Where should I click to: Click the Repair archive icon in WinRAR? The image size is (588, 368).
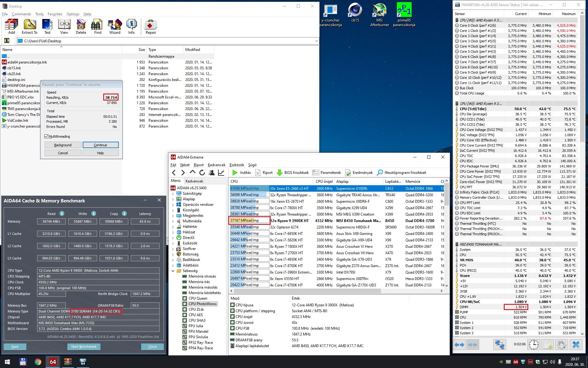point(151,26)
